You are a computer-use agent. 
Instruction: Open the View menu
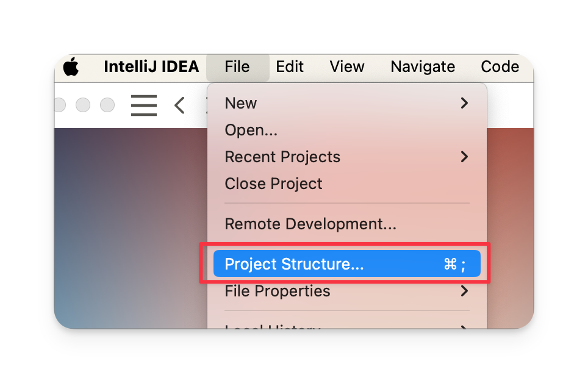(x=347, y=66)
